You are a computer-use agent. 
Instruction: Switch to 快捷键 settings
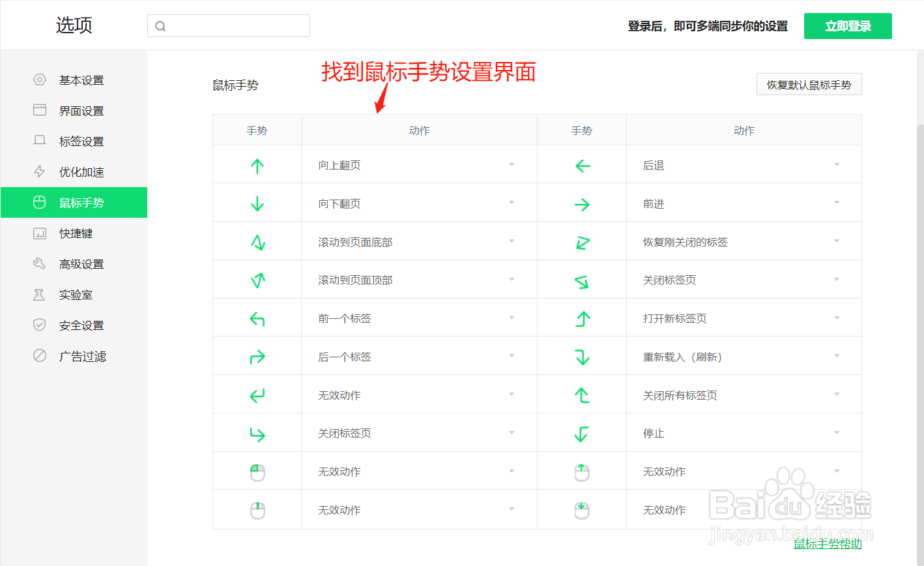(x=76, y=233)
